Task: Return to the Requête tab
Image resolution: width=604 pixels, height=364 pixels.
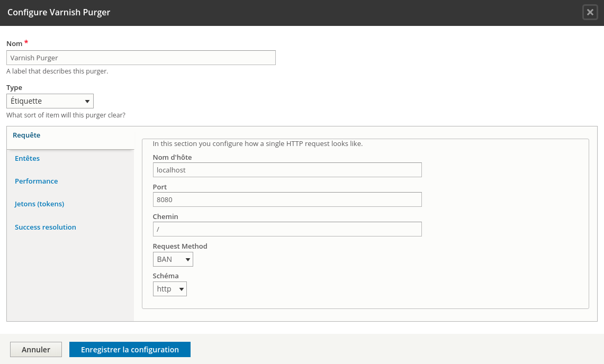Action: (x=26, y=135)
